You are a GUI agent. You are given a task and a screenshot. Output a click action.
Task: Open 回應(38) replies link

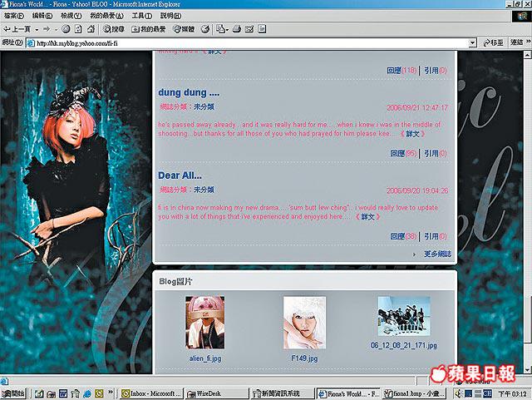coord(403,236)
